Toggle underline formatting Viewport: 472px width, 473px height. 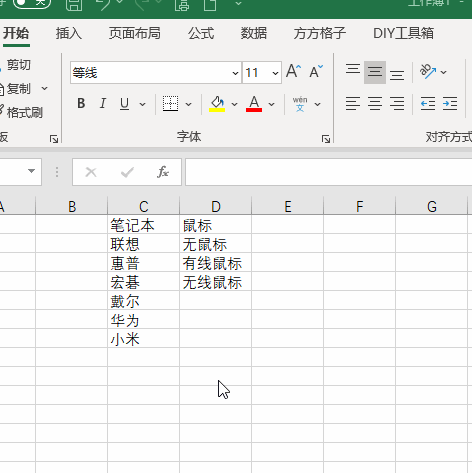[x=125, y=104]
